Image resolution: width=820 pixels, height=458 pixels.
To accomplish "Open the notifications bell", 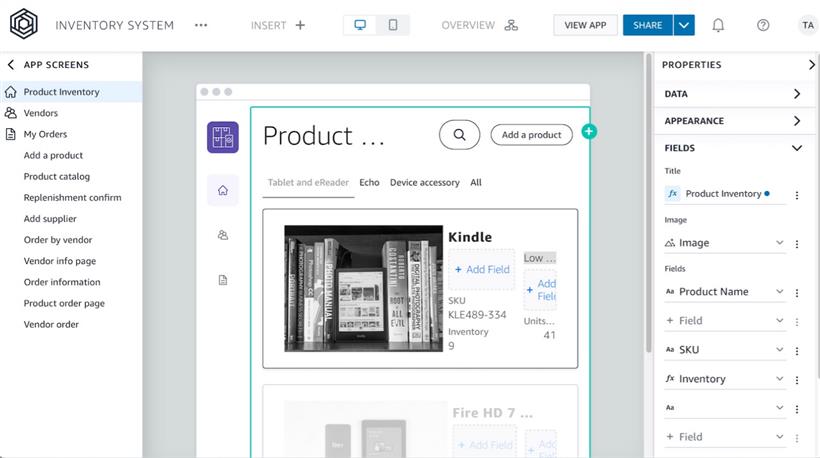I will pos(718,25).
